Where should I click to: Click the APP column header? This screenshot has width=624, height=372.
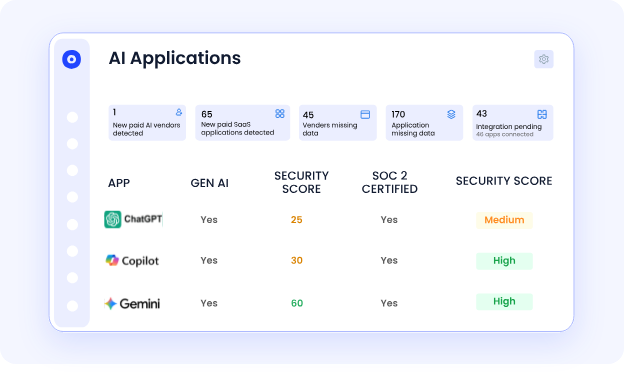point(119,183)
